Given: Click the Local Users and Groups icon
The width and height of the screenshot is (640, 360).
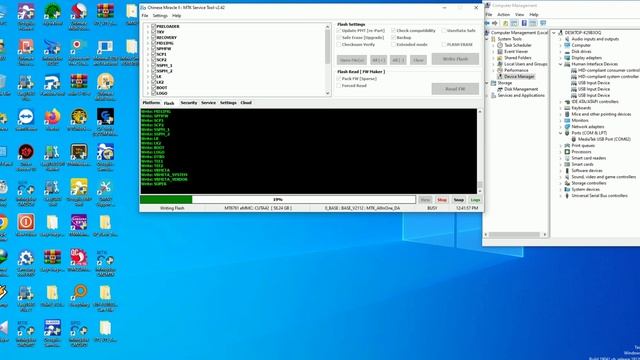Looking at the screenshot, I should pos(500,64).
